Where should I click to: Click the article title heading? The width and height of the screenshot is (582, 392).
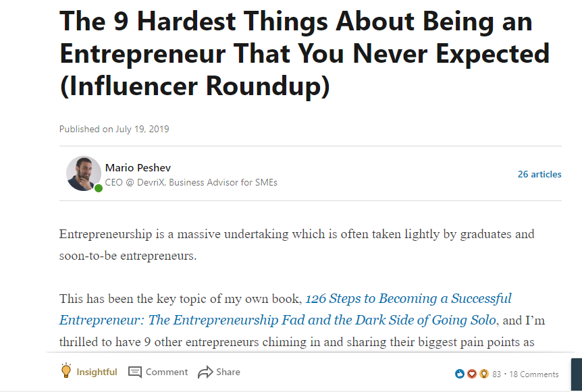pyautogui.click(x=305, y=54)
